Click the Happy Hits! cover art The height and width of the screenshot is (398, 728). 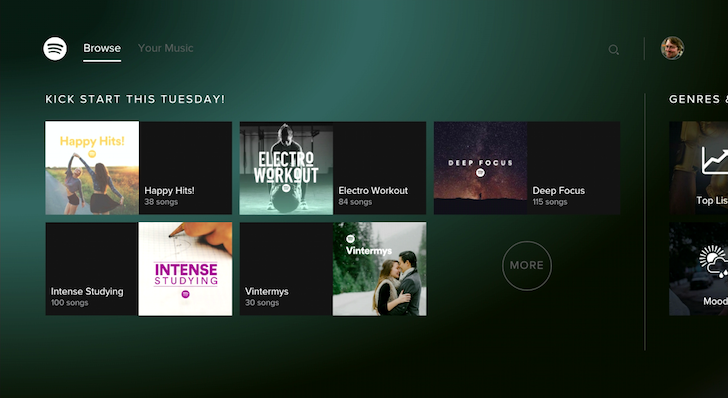(92, 168)
